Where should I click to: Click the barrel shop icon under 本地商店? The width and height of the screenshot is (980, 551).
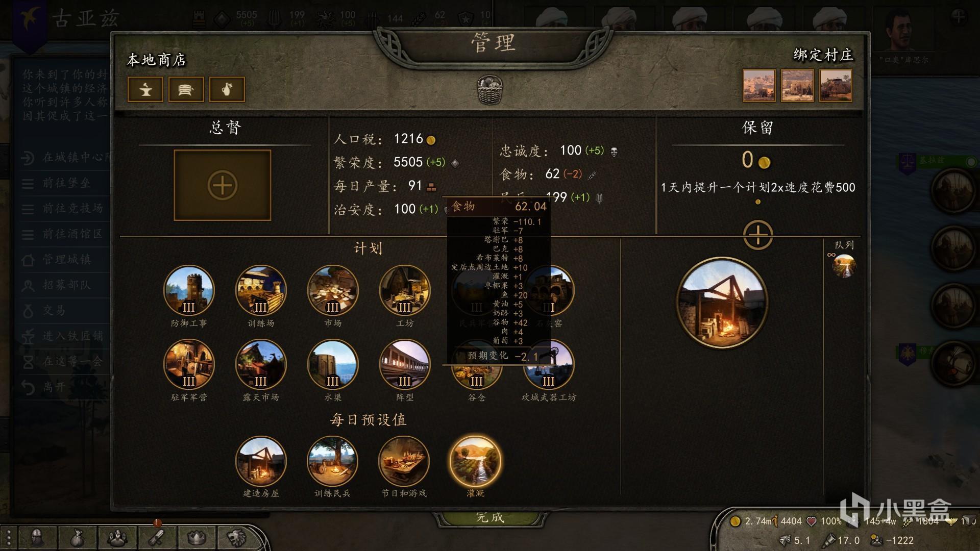click(x=186, y=89)
